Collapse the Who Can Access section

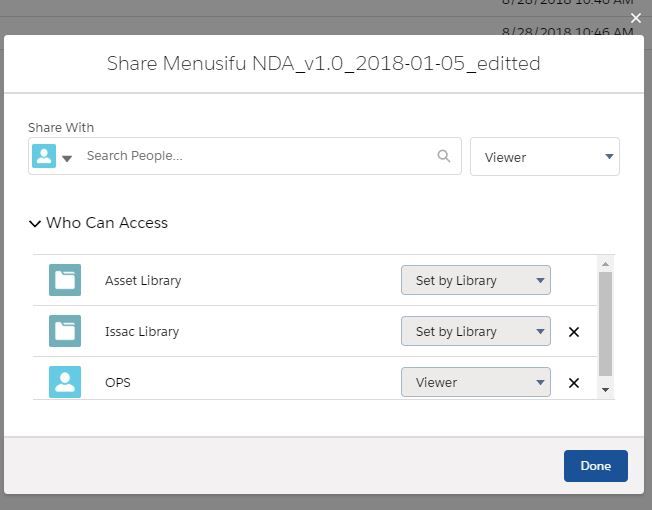(x=36, y=223)
